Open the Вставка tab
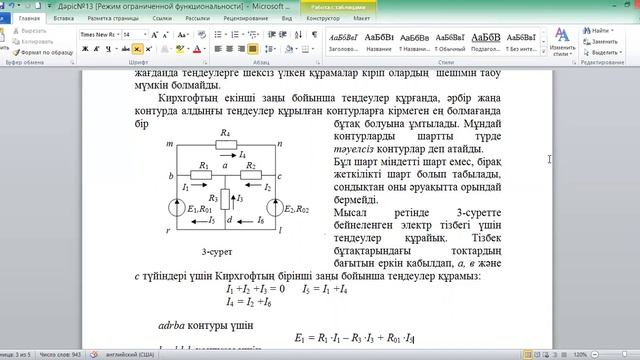Screen dimensions: 640x360 click(64, 18)
